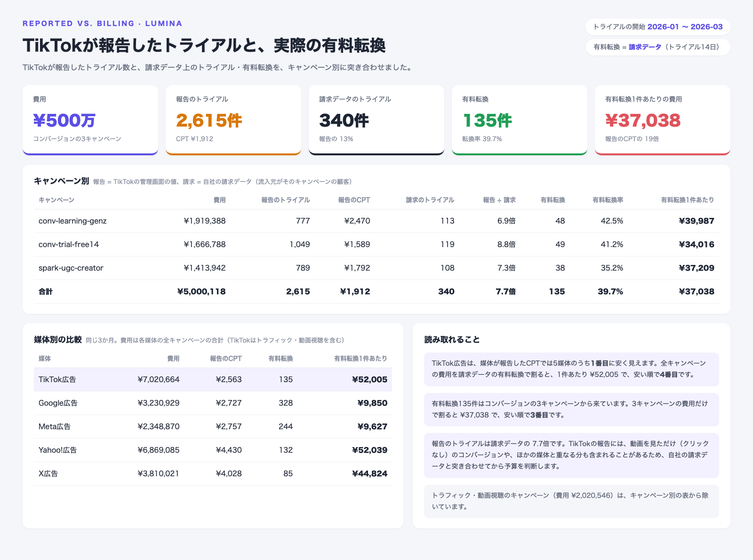Click the 報告 ÷ 請求 column header

499,200
